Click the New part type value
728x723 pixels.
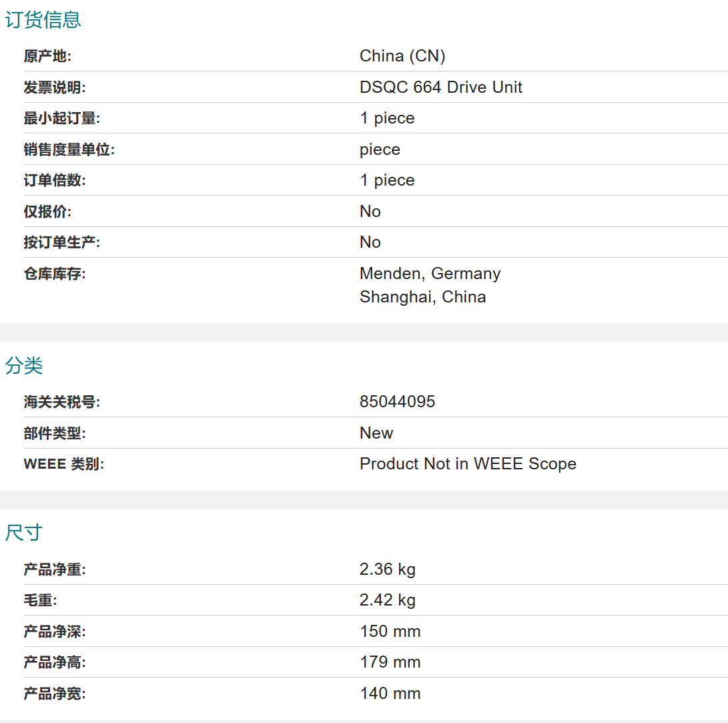pos(376,433)
